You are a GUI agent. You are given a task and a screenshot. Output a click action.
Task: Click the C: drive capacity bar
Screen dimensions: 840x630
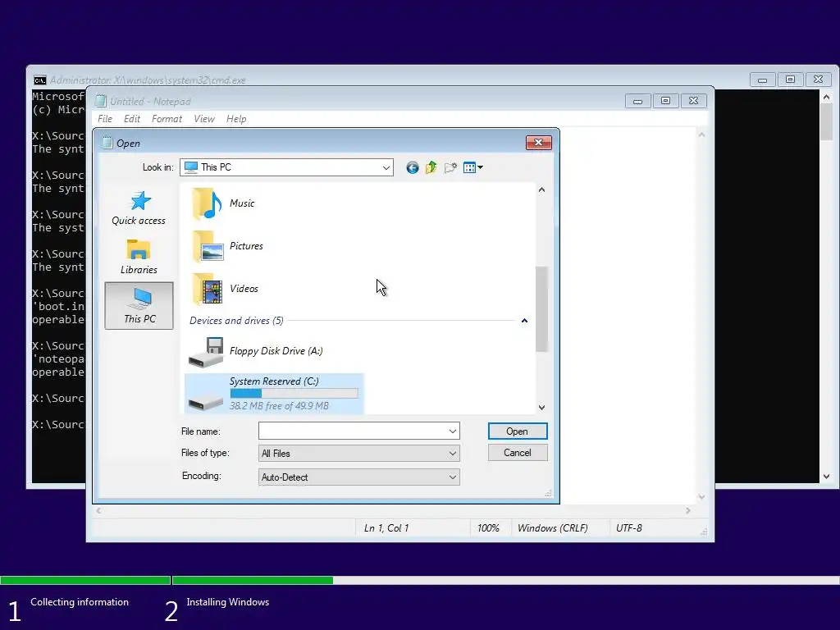[x=294, y=393]
